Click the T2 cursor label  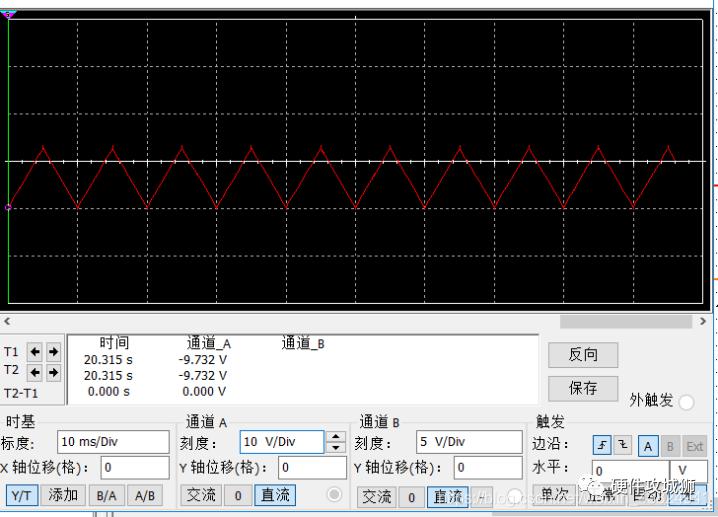click(11, 370)
